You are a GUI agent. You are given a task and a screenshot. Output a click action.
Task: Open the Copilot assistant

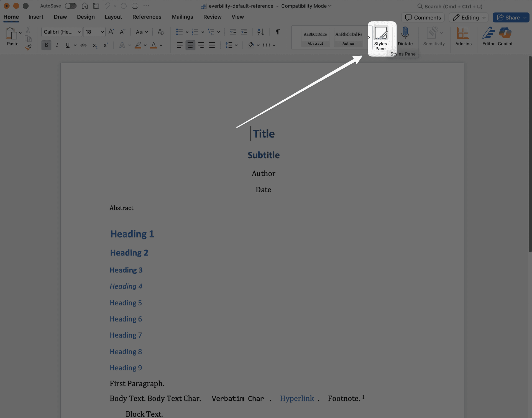tap(505, 36)
